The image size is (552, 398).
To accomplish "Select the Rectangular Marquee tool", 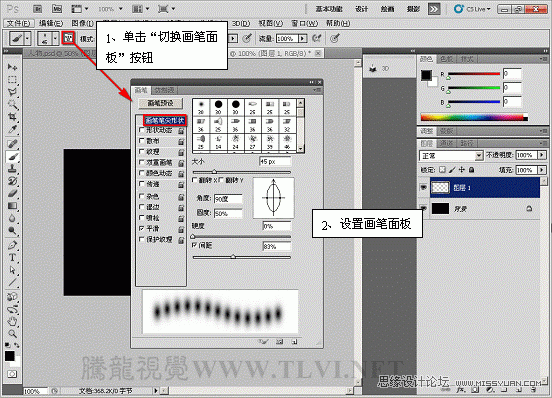I will pyautogui.click(x=12, y=79).
